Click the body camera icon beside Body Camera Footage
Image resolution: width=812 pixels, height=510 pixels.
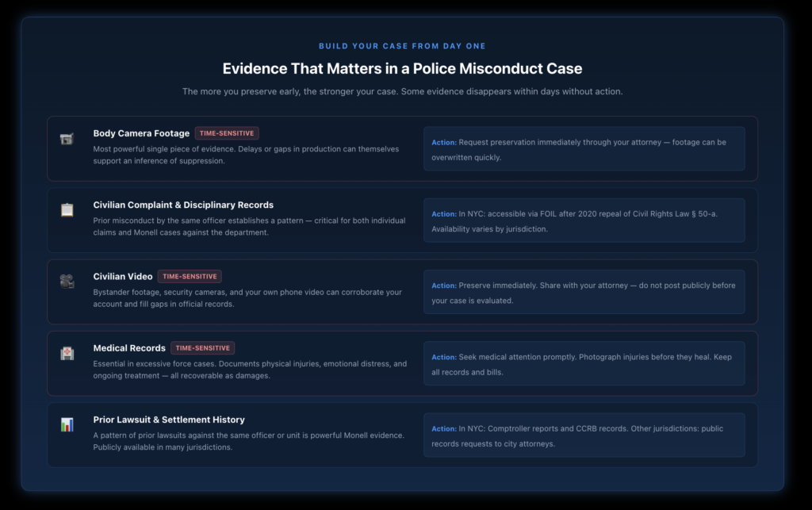point(67,136)
